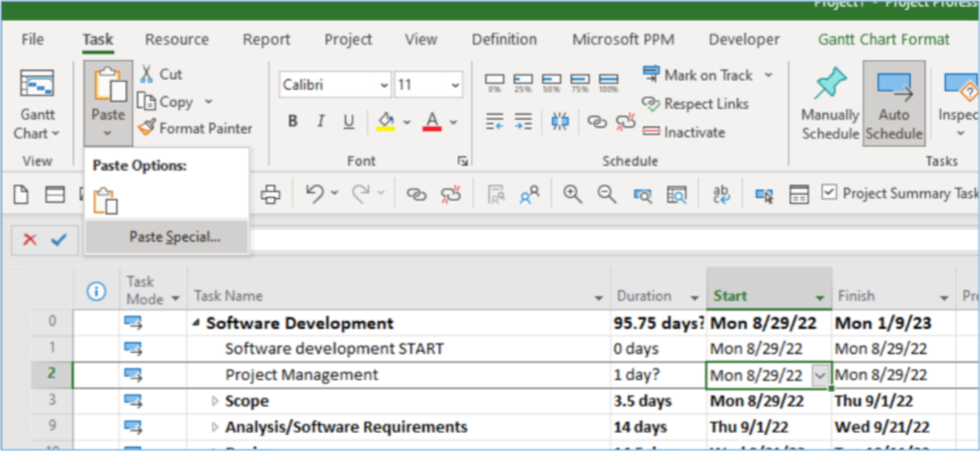Mark task 100% complete icon
This screenshot has height=451, width=980.
coord(608,82)
